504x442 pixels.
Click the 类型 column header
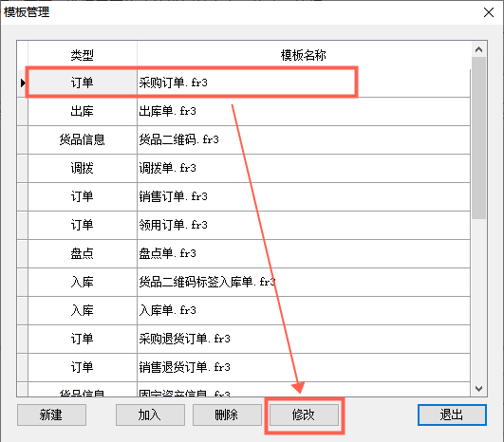click(x=83, y=55)
